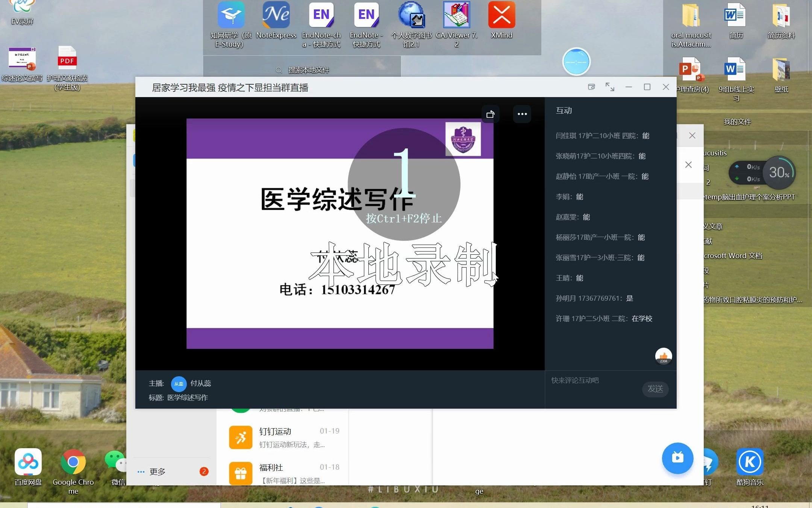Viewport: 812px width, 508px height.
Task: Click comment 闫佳琪 17护二10小班 四院: 能
Action: point(602,136)
